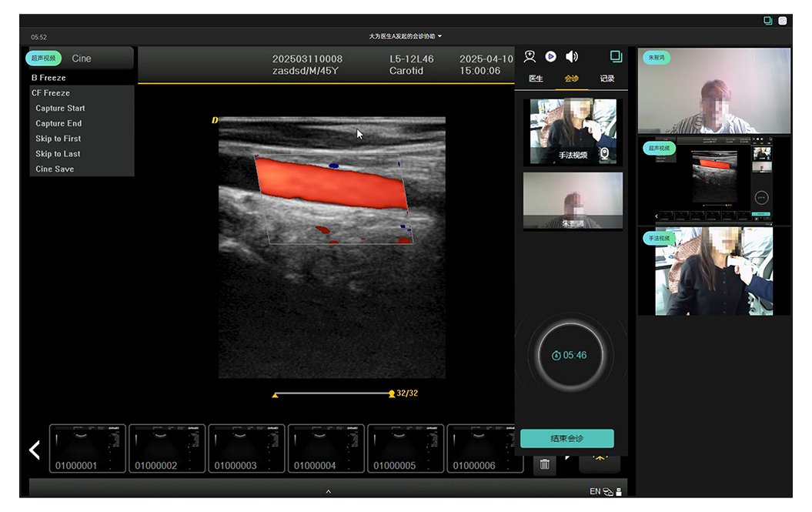This screenshot has height=512, width=812.
Task: Click the purple play icon
Action: (551, 56)
